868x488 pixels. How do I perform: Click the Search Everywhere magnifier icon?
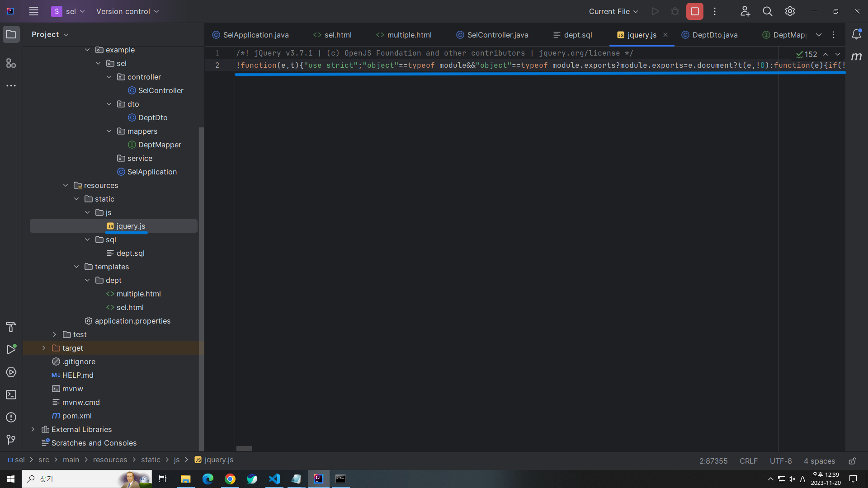(767, 11)
